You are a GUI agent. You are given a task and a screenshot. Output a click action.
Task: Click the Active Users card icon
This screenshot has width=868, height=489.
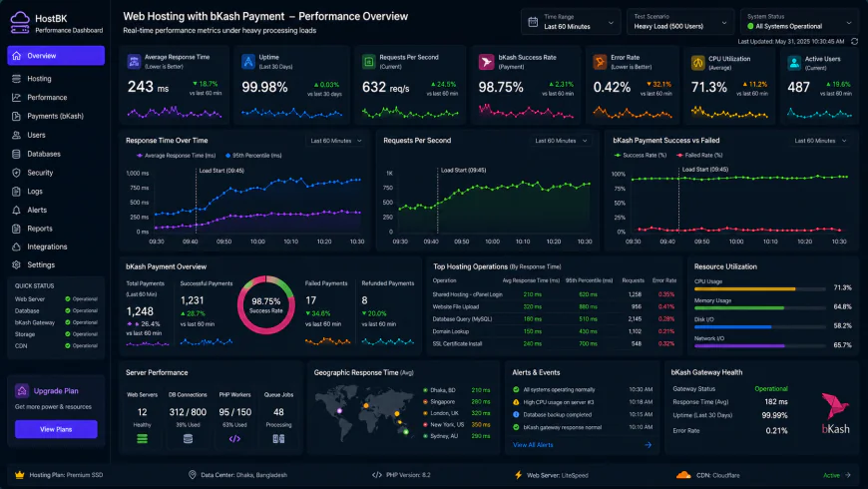click(x=794, y=63)
